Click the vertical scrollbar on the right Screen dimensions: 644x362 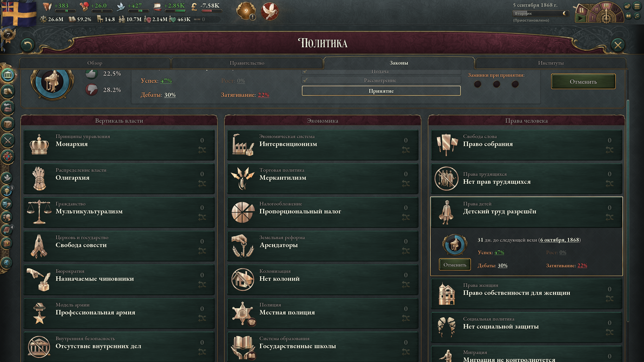tap(628, 211)
